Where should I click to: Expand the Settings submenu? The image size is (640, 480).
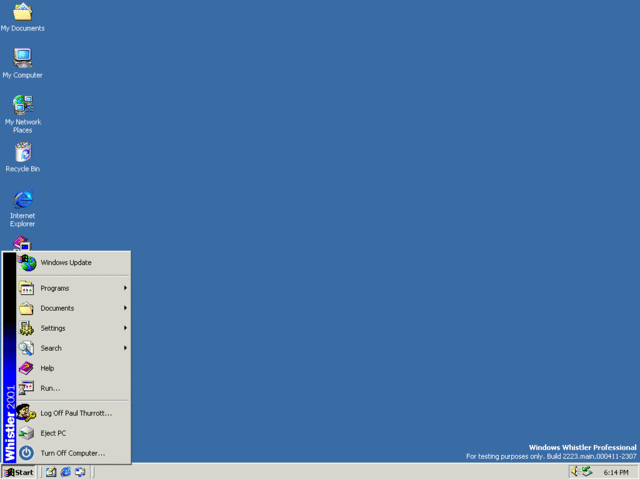(73, 328)
